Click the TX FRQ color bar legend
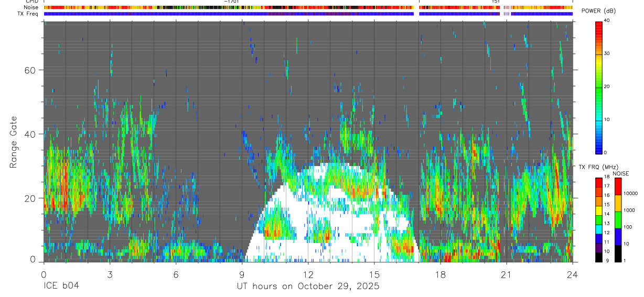Screen dimensions: 644x297 pos(598,219)
